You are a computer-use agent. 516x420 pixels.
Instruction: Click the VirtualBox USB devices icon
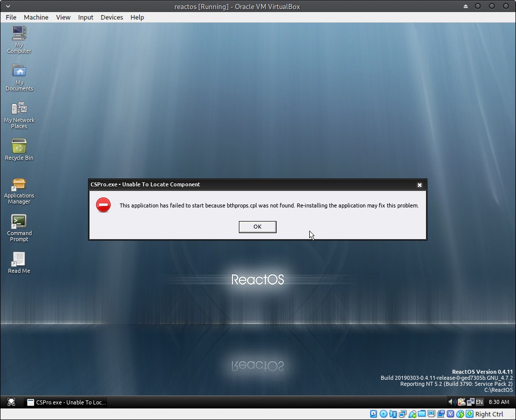click(412, 414)
